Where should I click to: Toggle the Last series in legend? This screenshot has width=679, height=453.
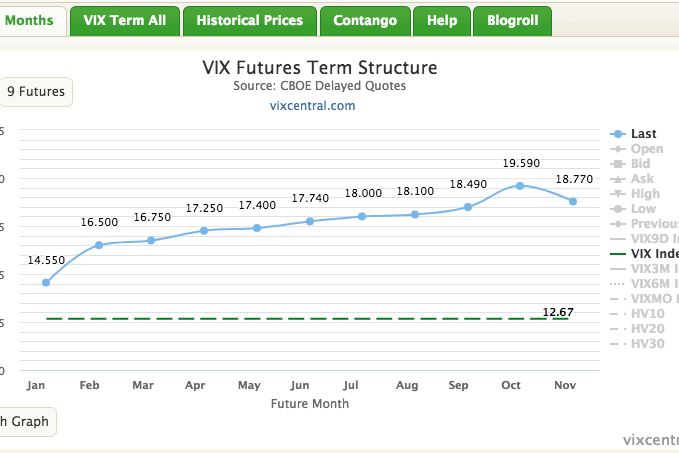pyautogui.click(x=643, y=134)
